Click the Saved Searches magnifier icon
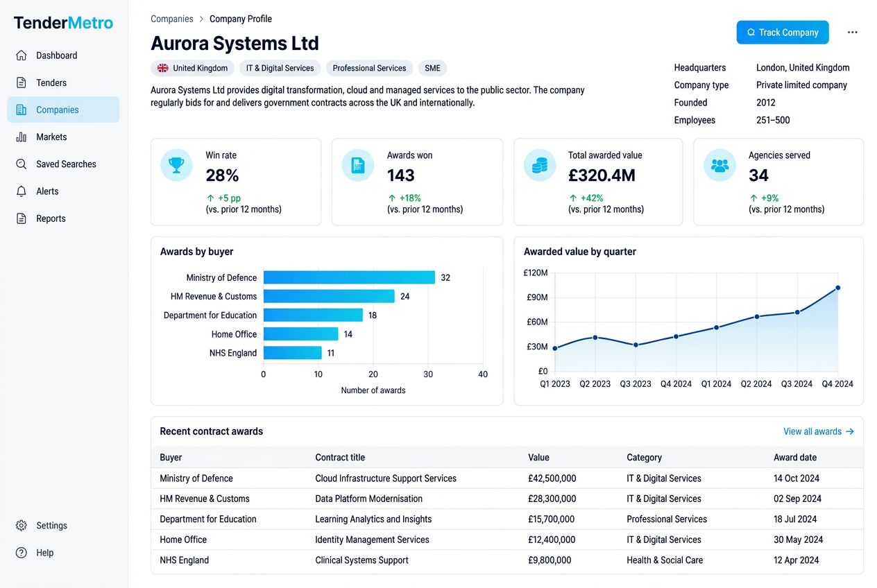The image size is (877, 588). tap(22, 164)
